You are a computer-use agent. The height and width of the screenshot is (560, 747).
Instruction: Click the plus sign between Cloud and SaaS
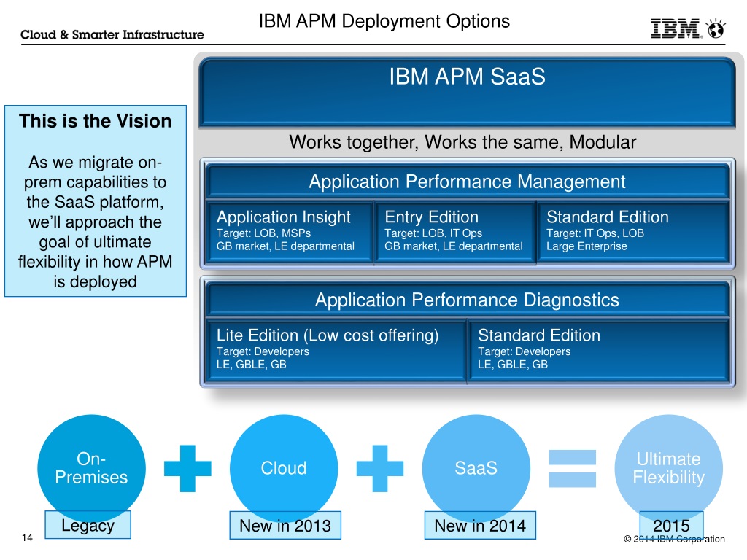pos(379,469)
